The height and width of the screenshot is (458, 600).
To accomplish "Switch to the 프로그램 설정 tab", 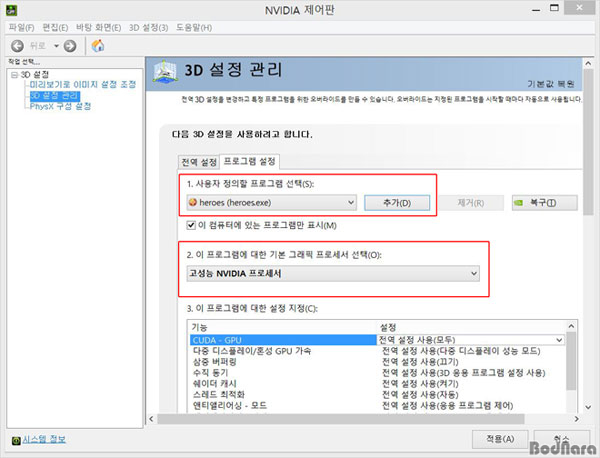I will click(249, 161).
